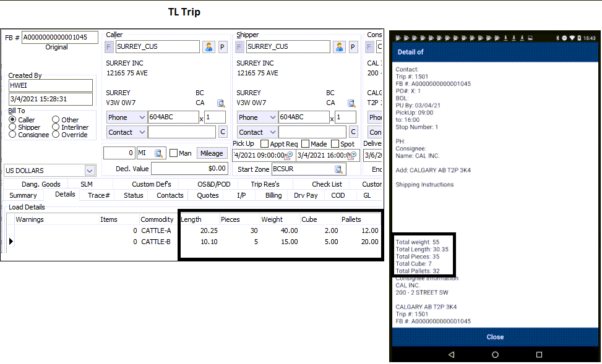
Task: Enable the Man mileage checkbox
Action: [x=174, y=153]
